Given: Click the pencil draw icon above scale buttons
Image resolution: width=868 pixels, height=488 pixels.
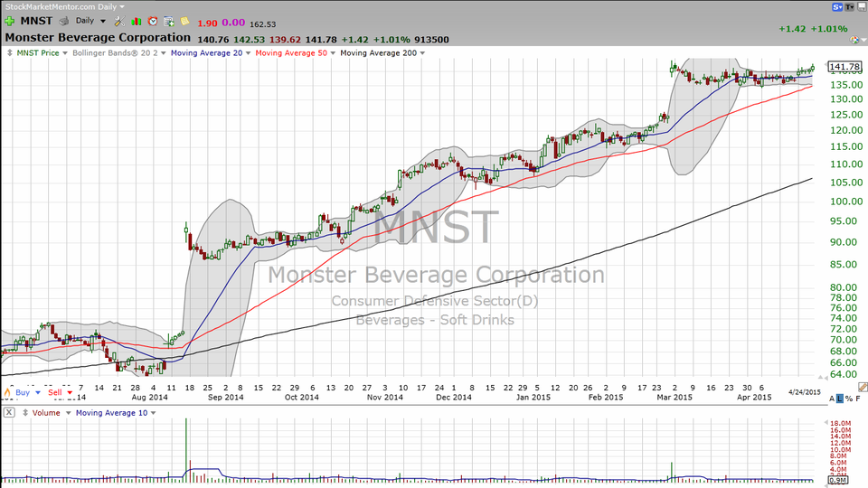Looking at the screenshot, I should [863, 387].
